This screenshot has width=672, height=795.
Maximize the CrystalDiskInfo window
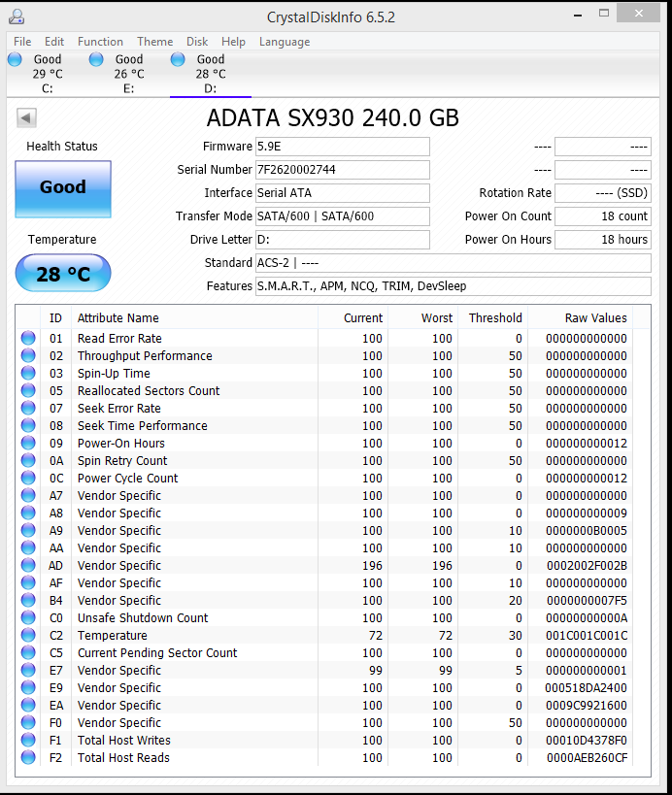click(603, 14)
